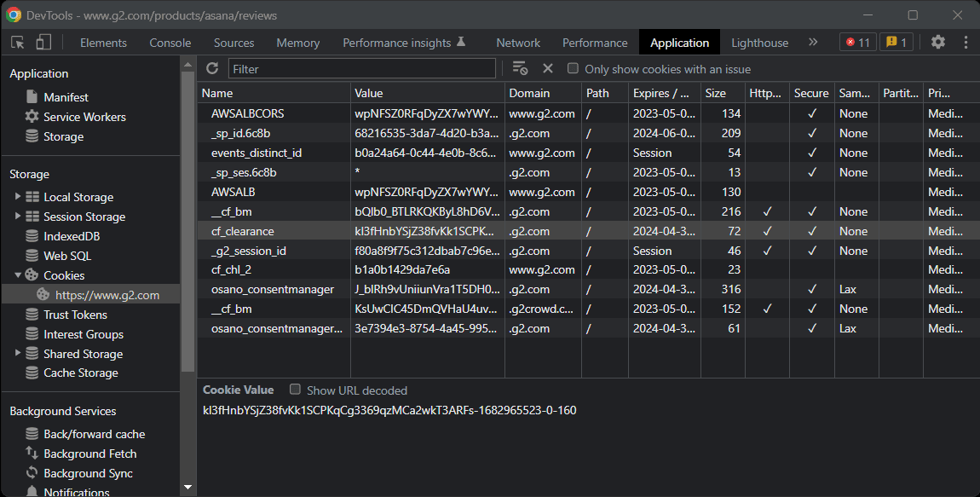The image size is (980, 497).
Task: Sort cookies by the Value column header
Action: pyautogui.click(x=428, y=93)
